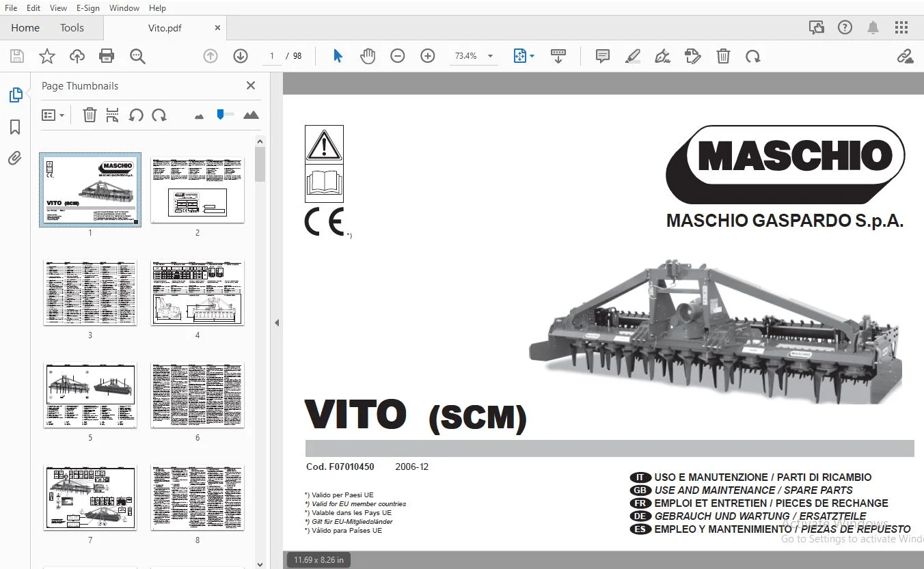Viewport: 924px width, 569px height.
Task: Rotate thumbnails counterclockwise
Action: (x=136, y=115)
